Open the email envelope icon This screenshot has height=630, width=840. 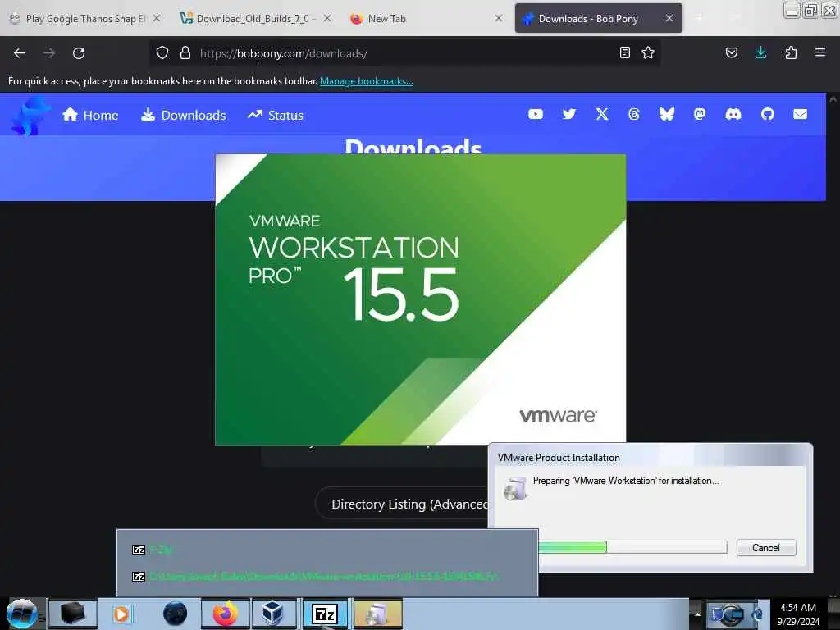(x=801, y=114)
